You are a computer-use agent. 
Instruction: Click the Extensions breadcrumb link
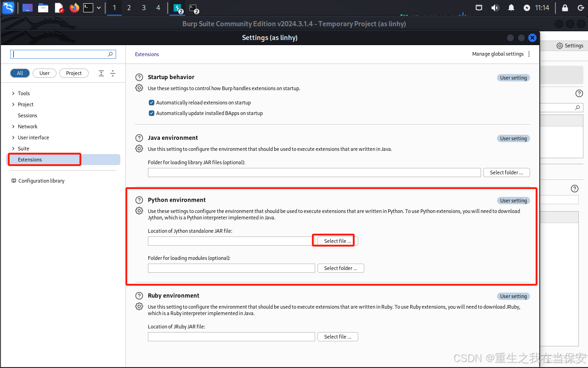point(147,54)
